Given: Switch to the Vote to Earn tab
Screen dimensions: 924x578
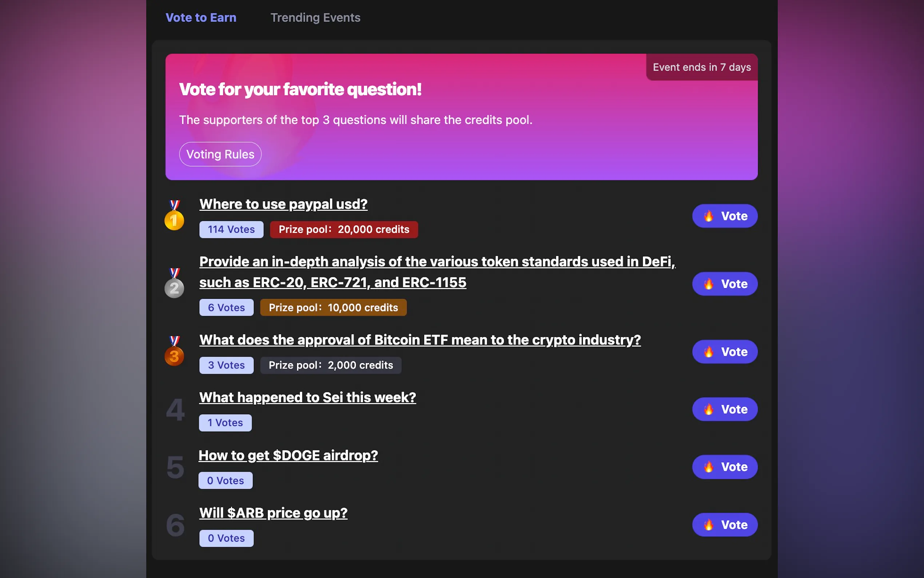Looking at the screenshot, I should point(201,17).
